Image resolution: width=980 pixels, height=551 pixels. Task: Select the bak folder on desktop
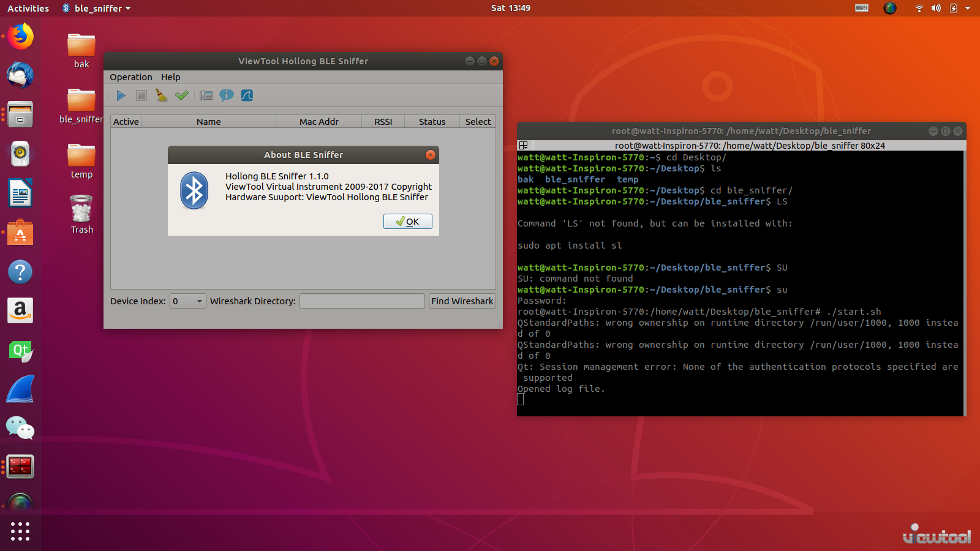click(x=81, y=51)
